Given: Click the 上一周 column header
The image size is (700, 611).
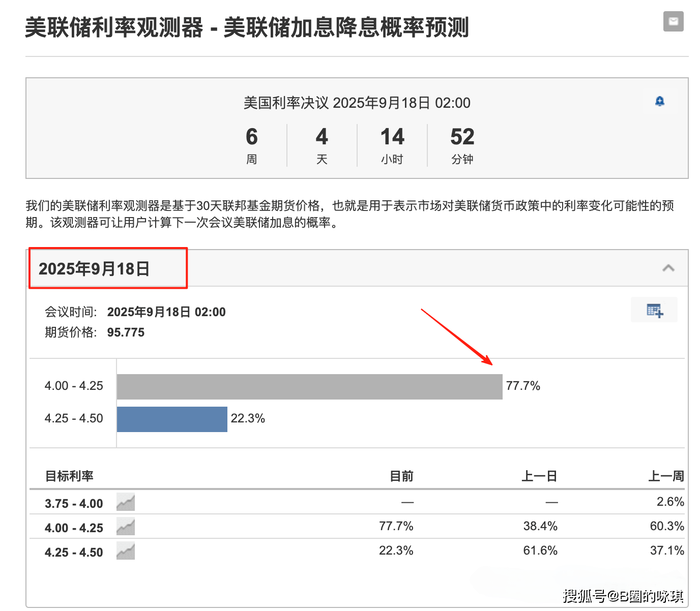Looking at the screenshot, I should [x=666, y=476].
